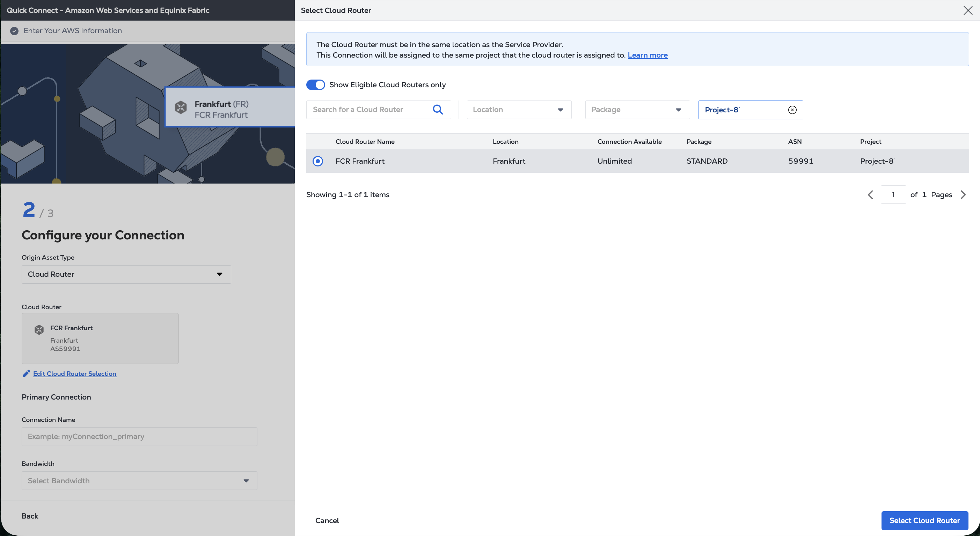The width and height of the screenshot is (980, 536).
Task: Open the Select Bandwidth dropdown
Action: [x=139, y=481]
